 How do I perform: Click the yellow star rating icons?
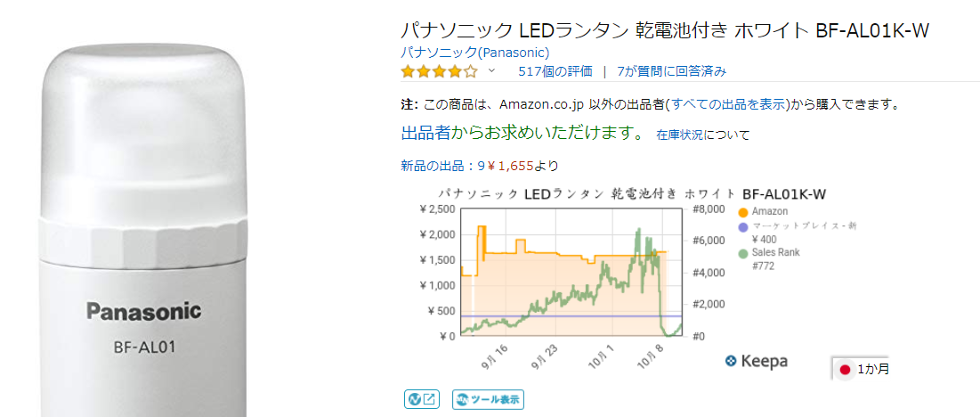point(439,71)
